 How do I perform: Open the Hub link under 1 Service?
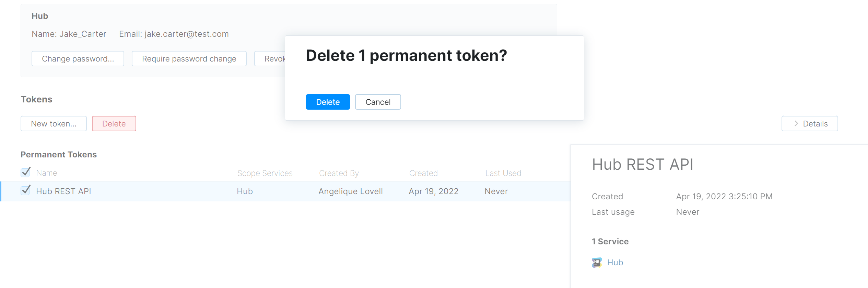pyautogui.click(x=615, y=262)
